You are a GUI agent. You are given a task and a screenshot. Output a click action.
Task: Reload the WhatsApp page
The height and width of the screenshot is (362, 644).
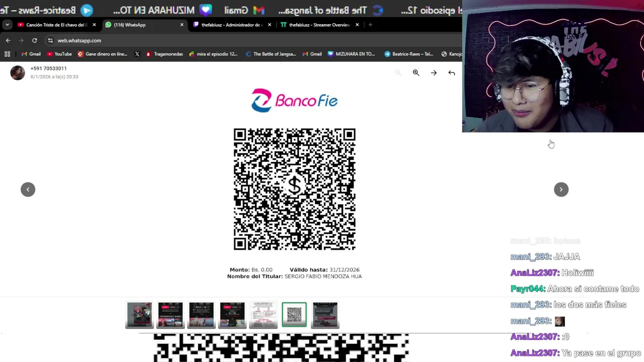[34, 40]
